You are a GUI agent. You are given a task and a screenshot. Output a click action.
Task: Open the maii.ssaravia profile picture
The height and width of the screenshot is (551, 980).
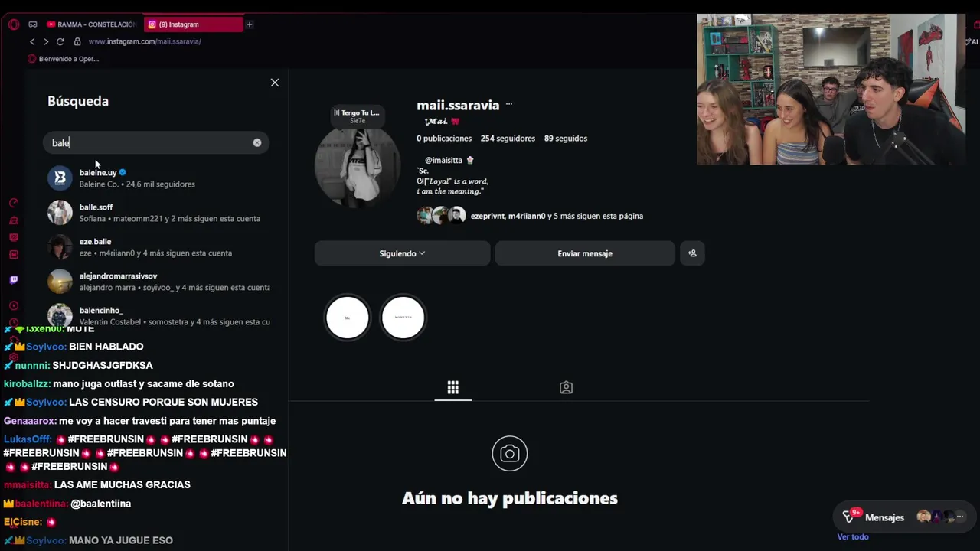(x=358, y=165)
